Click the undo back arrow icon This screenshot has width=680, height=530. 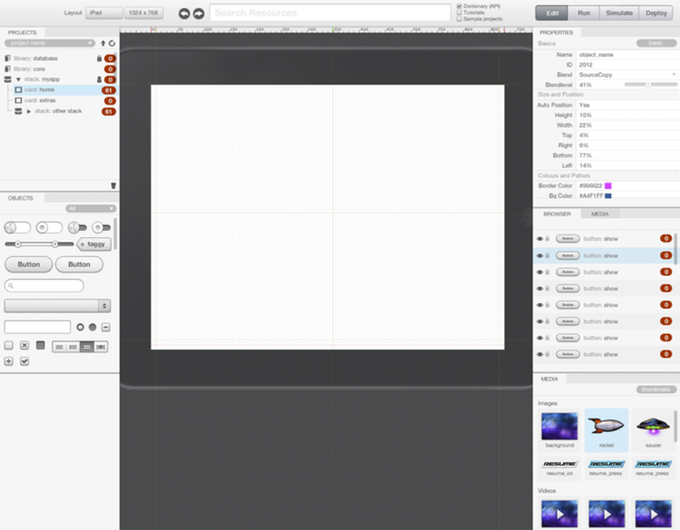click(x=184, y=13)
